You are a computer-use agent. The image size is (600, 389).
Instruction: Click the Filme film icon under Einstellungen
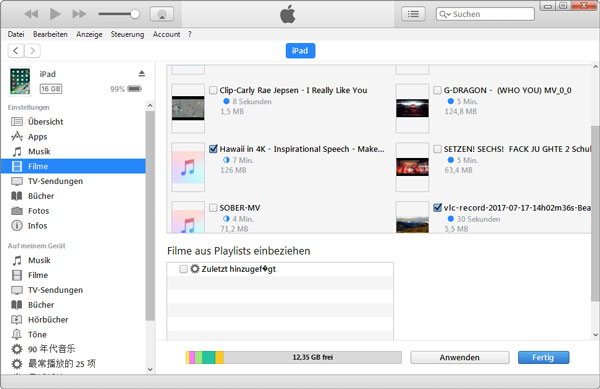tap(16, 166)
